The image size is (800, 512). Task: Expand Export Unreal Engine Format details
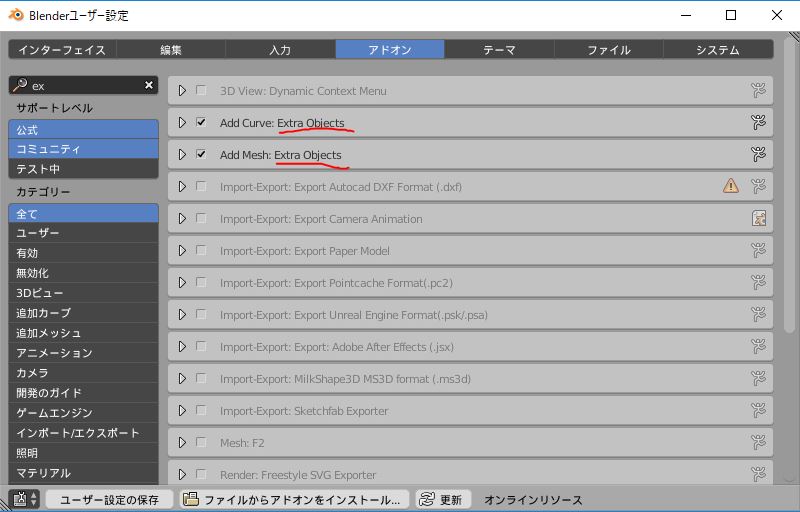182,315
